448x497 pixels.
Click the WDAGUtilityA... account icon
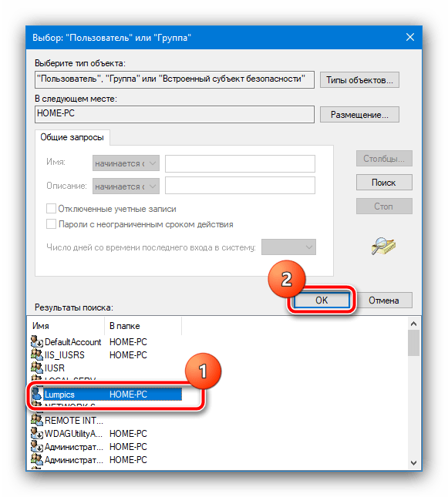[37, 433]
